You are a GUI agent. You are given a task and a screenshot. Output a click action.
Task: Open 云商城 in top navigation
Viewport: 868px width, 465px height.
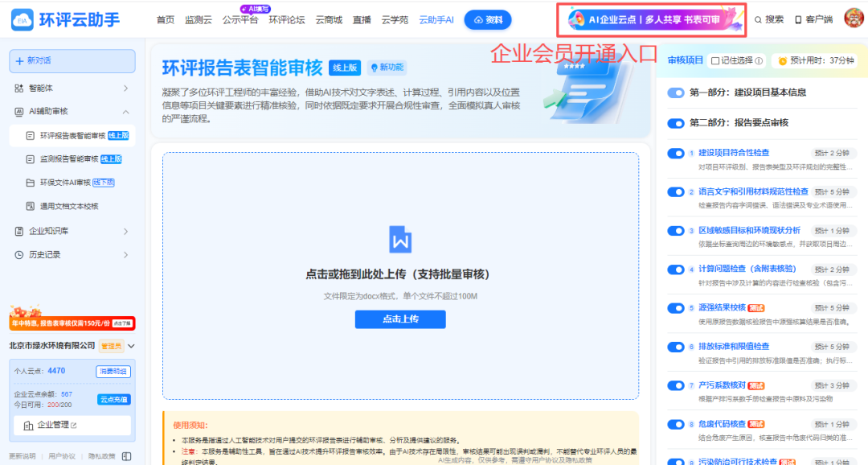tap(329, 20)
